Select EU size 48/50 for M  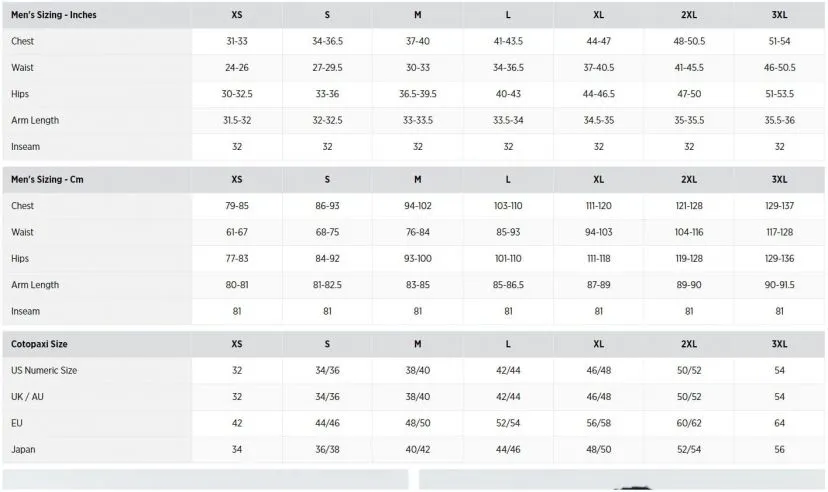[x=418, y=423]
